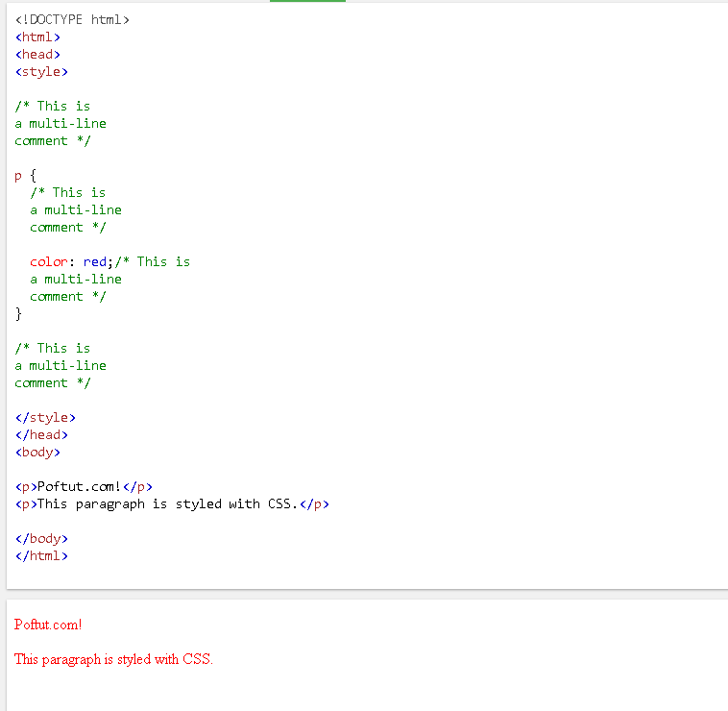Screen dimensions: 728x711
Task: Click the opening <body> tag
Action: click(37, 453)
